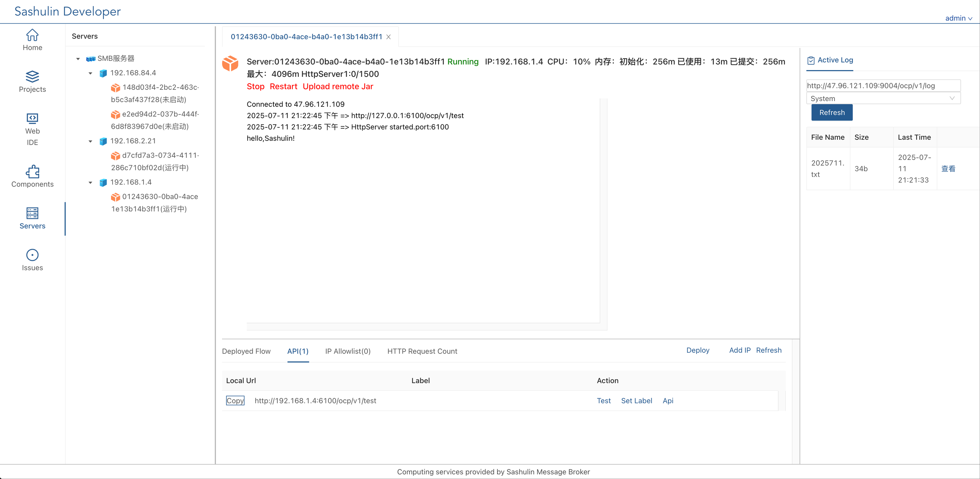Open the System log type dropdown
Viewport: 980px width, 479px height.
[883, 98]
